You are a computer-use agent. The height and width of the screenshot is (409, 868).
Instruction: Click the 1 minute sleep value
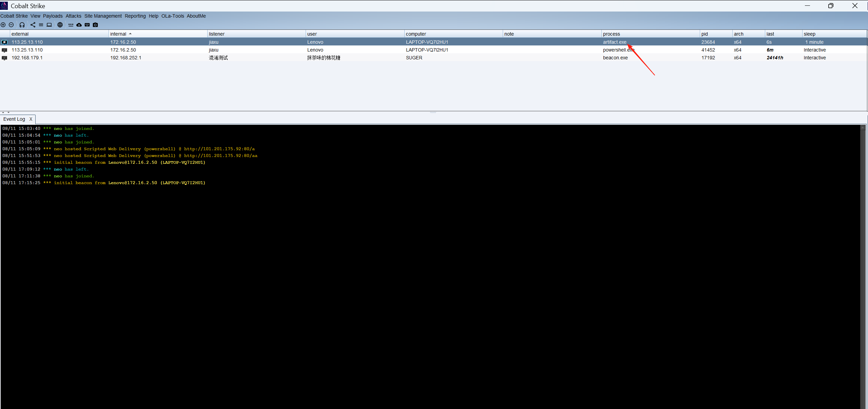(x=814, y=42)
